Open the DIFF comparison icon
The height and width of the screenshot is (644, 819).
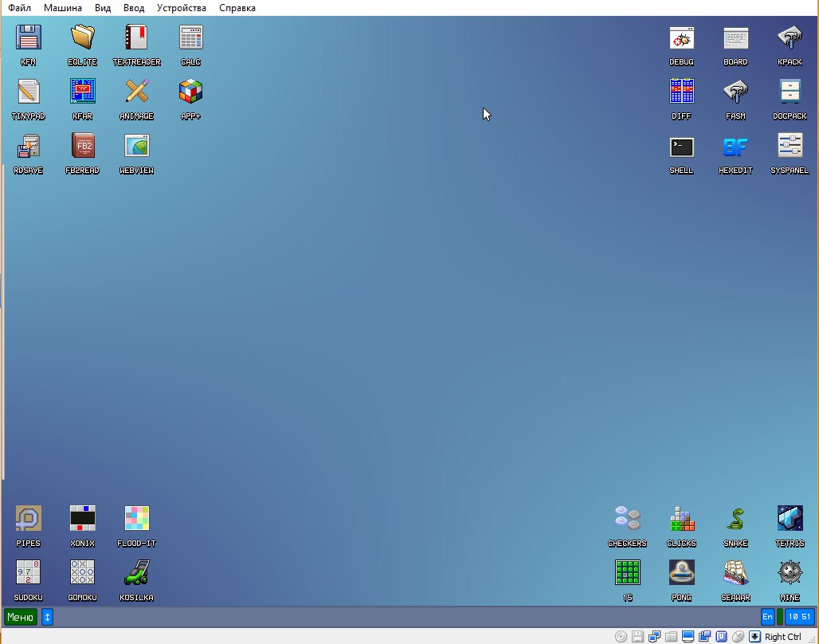[682, 92]
